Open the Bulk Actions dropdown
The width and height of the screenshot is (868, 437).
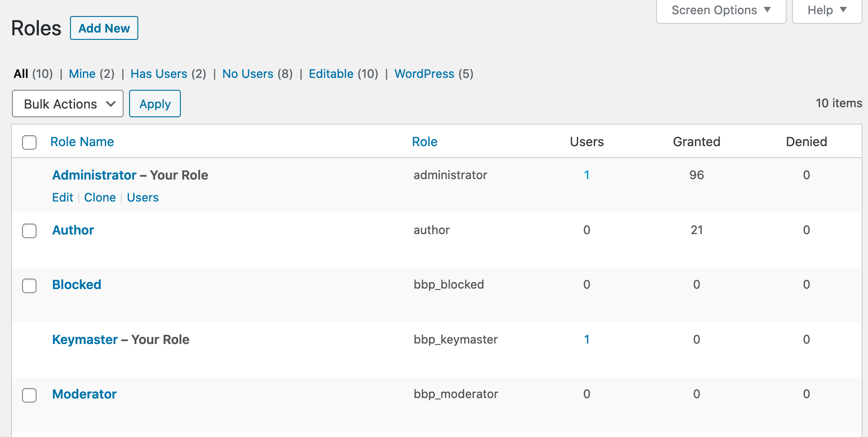(68, 104)
